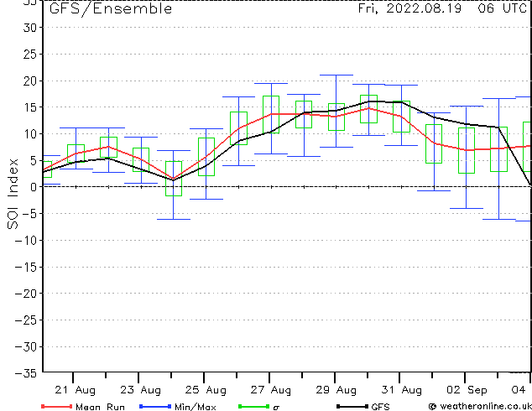Click the GFS legend label

381,407
